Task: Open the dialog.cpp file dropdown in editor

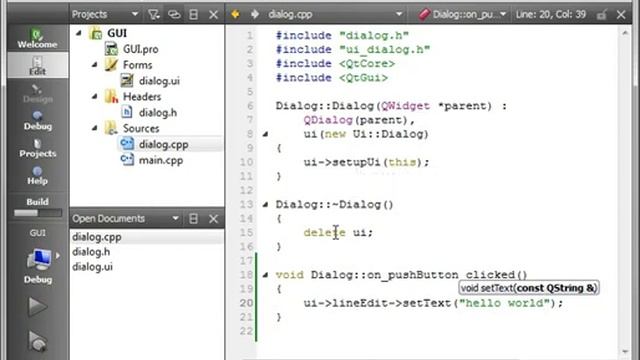Action: [x=335, y=15]
